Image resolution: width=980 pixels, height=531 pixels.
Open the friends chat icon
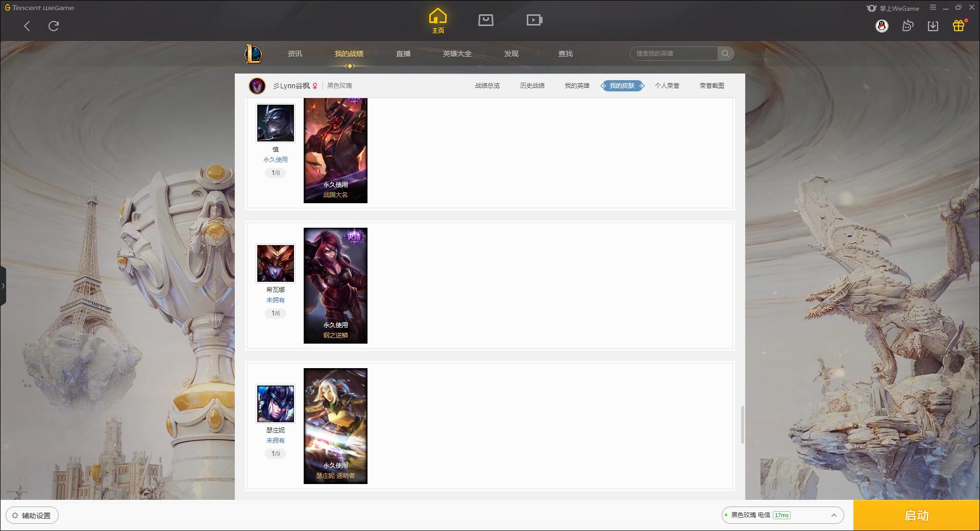tap(908, 26)
